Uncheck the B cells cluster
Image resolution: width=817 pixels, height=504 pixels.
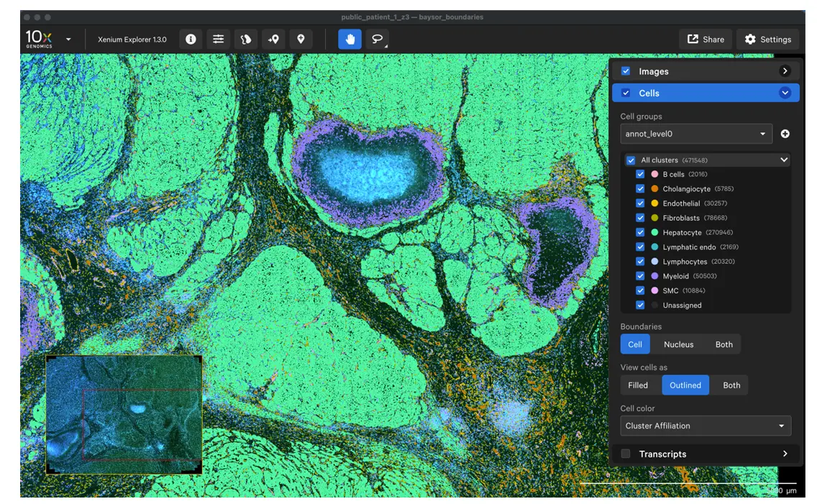(640, 175)
